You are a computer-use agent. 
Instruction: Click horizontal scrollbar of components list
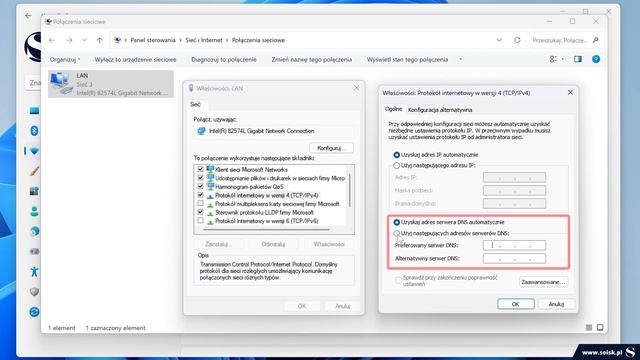pyautogui.click(x=266, y=229)
